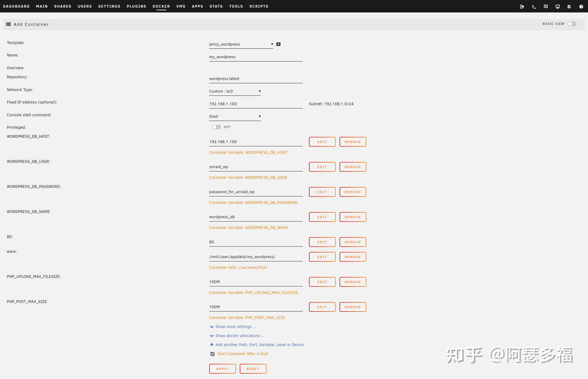
Task: Remove the WORDPRESS_DB_PASSWORD variable
Action: point(353,192)
